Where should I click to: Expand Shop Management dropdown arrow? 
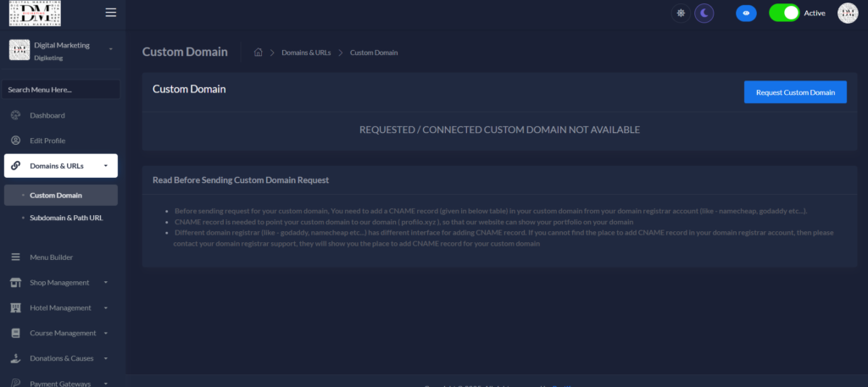106,283
